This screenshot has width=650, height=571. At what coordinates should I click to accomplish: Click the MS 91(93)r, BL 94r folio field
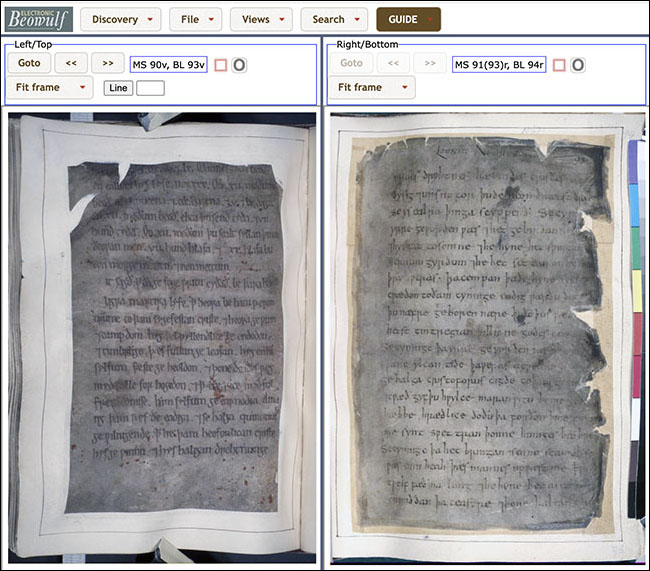tap(499, 65)
